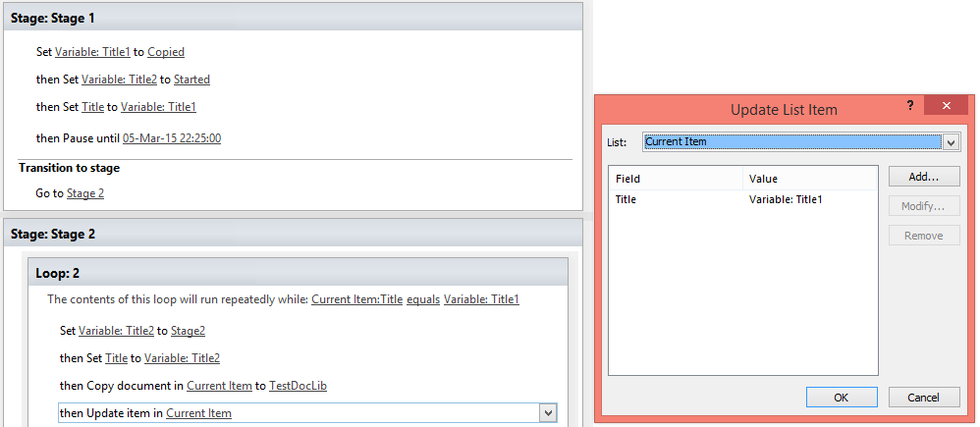Select the Title field row in the dialog
The height and width of the screenshot is (427, 980).
(743, 200)
